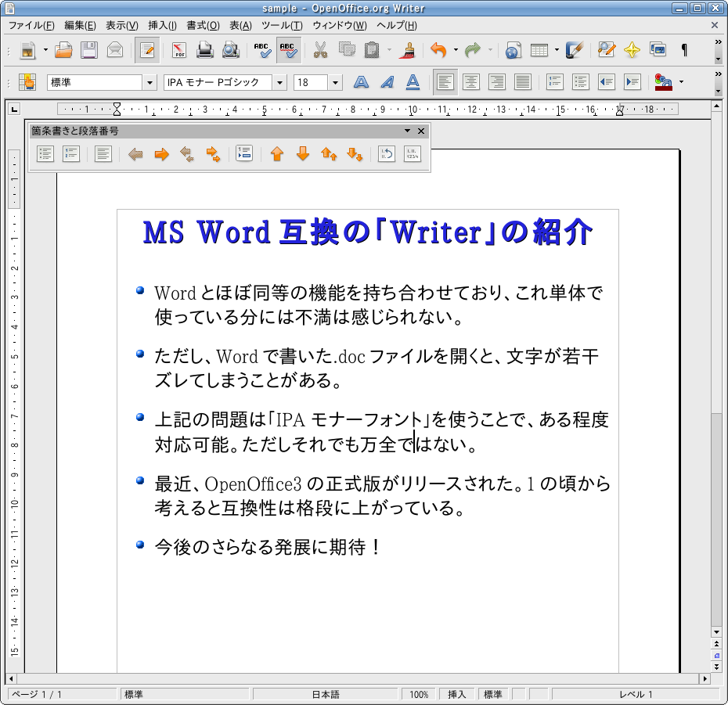Open highlighting color dropdown arrow
The height and width of the screenshot is (705, 728).
[x=681, y=82]
